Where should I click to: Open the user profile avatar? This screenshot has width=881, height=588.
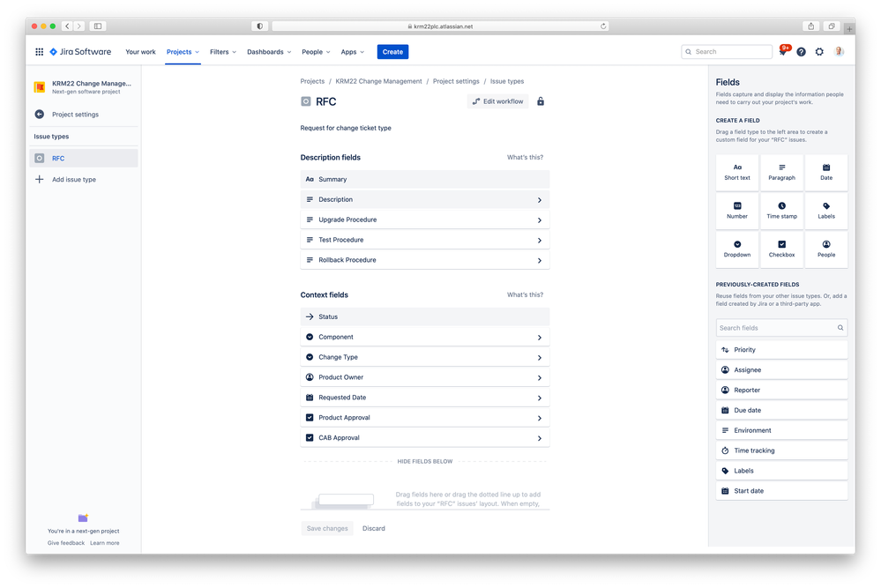point(839,52)
